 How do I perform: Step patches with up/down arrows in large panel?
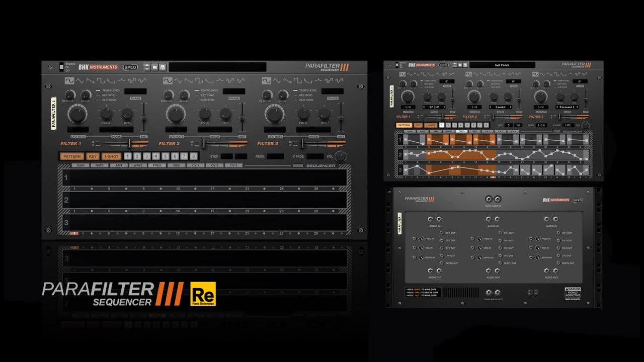(147, 67)
